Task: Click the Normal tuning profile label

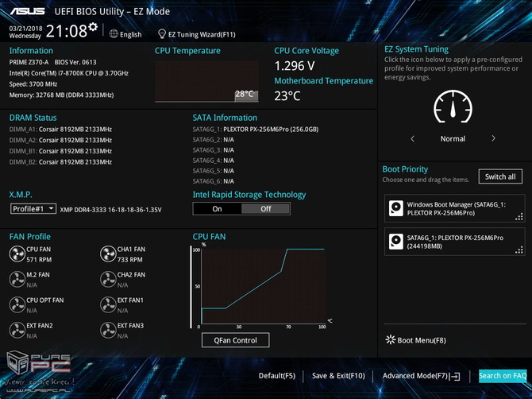Action: coord(453,138)
